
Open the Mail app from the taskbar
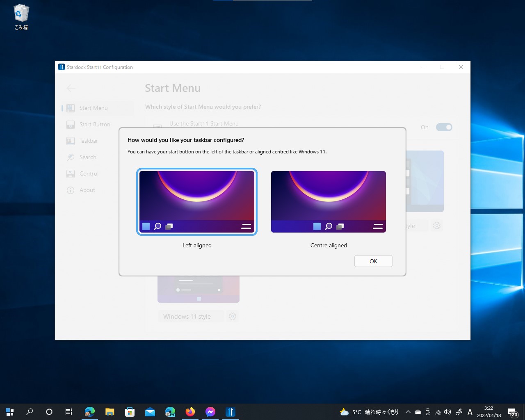150,412
